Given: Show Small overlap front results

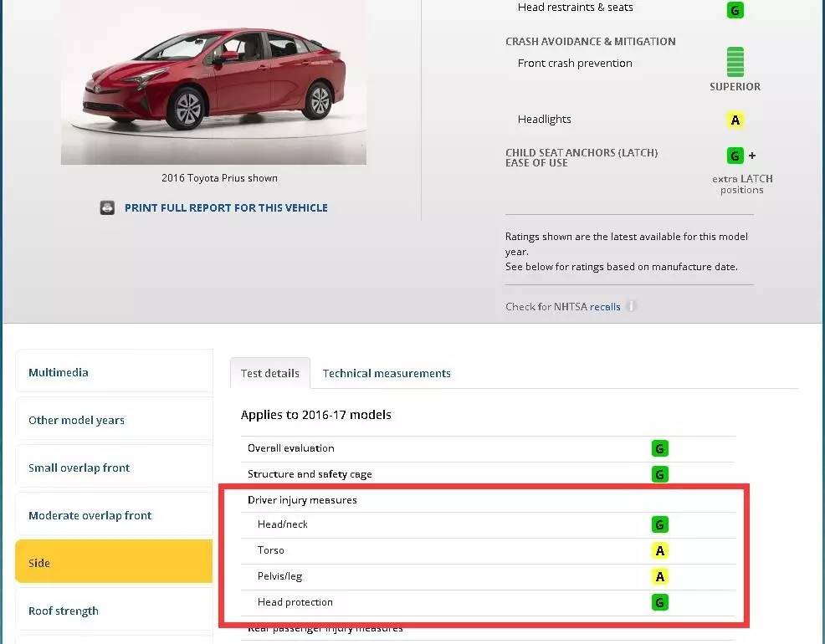Looking at the screenshot, I should tap(114, 468).
